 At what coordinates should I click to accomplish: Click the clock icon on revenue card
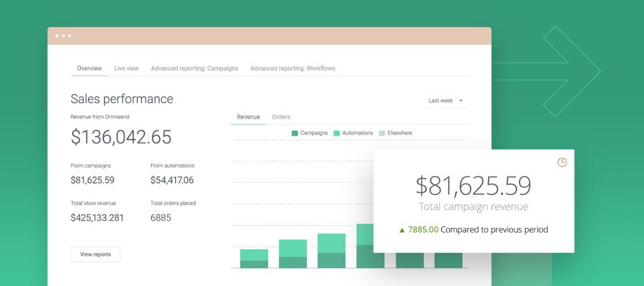pos(562,162)
